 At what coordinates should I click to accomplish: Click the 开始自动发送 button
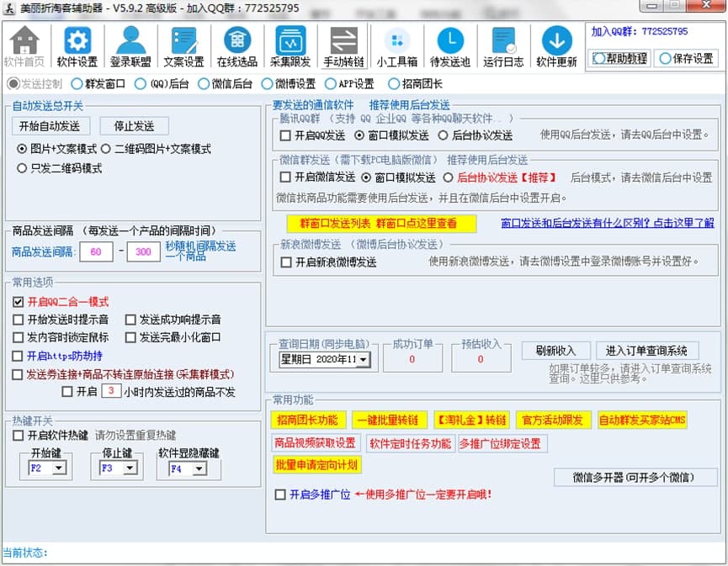pyautogui.click(x=50, y=126)
